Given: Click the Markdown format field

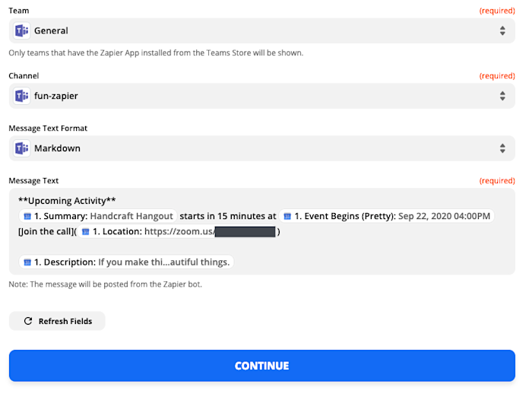Looking at the screenshot, I should click(262, 148).
